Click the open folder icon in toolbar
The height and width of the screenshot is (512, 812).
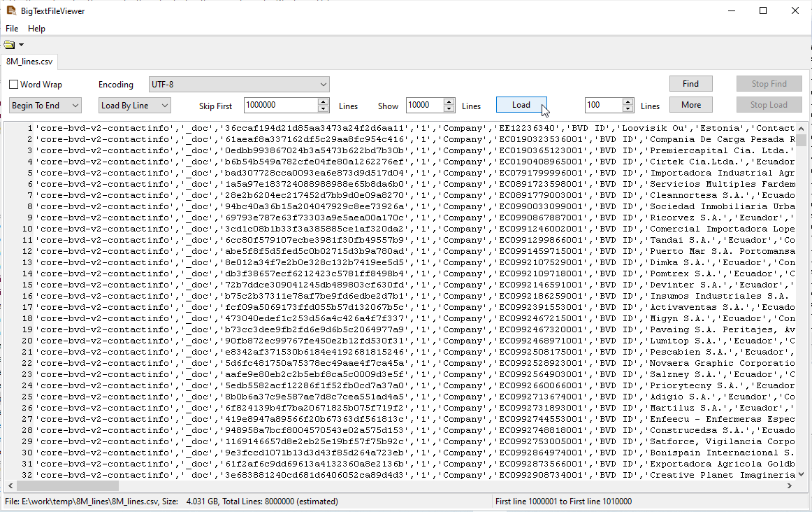tap(9, 45)
